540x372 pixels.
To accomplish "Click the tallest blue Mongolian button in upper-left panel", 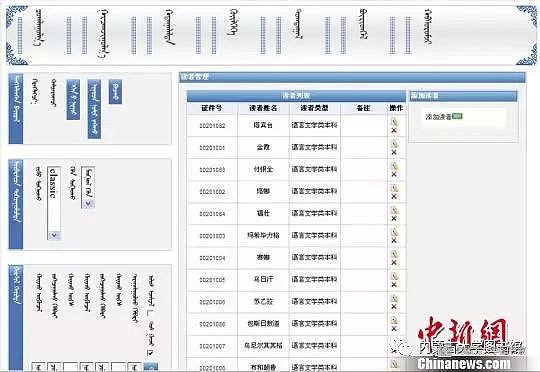I will click(x=94, y=109).
